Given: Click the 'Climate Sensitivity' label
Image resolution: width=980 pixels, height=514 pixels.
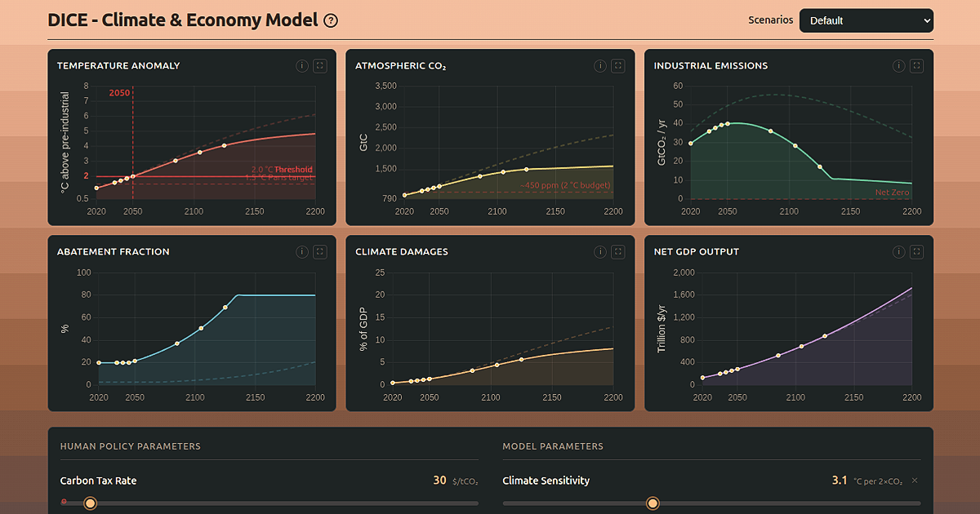Looking at the screenshot, I should [x=546, y=481].
